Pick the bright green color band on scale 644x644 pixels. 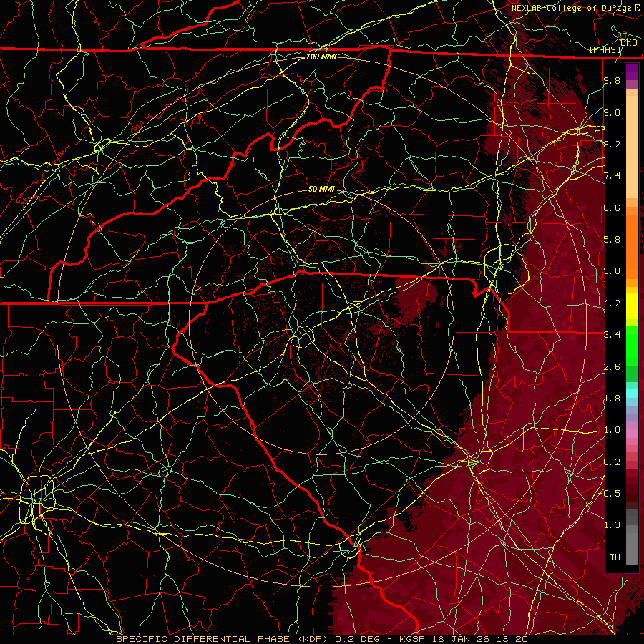pos(632,345)
